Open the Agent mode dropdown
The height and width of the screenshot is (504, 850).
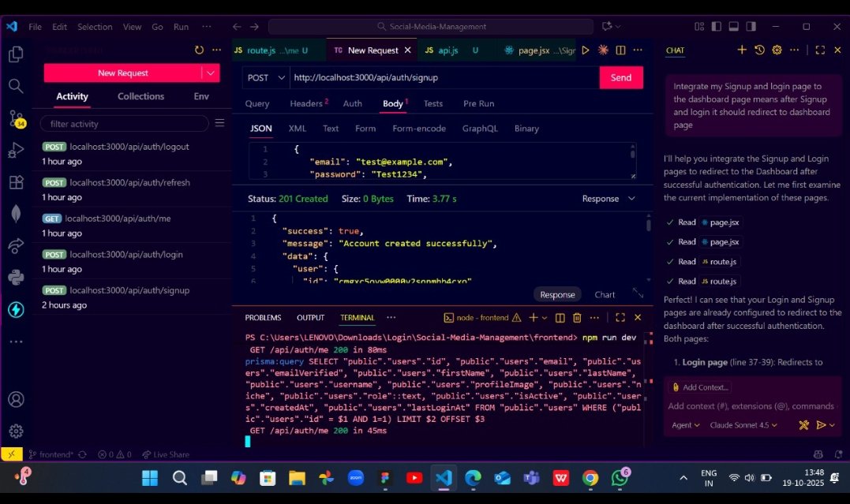click(x=686, y=425)
